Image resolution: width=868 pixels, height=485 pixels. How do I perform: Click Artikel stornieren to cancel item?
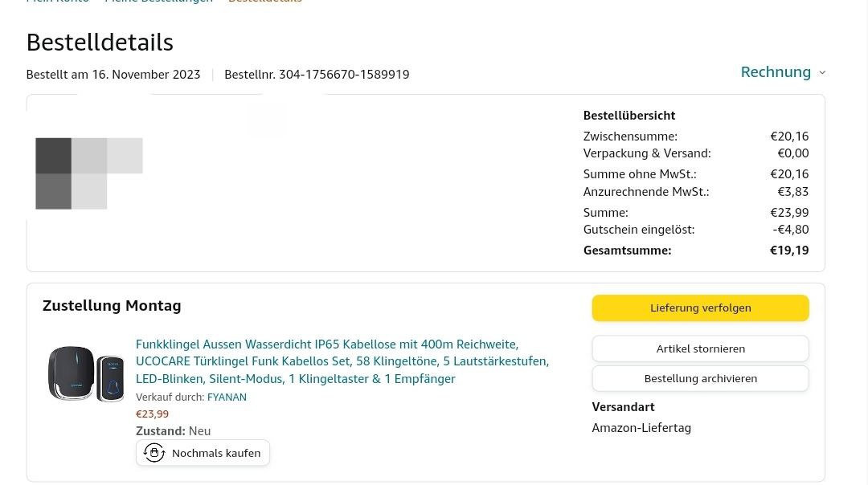click(x=700, y=348)
